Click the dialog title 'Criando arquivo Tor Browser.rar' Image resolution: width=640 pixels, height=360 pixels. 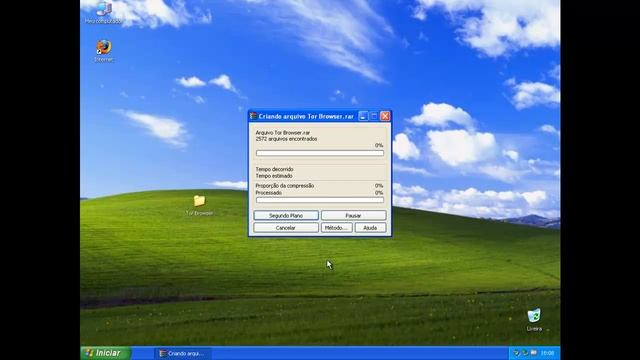point(306,116)
